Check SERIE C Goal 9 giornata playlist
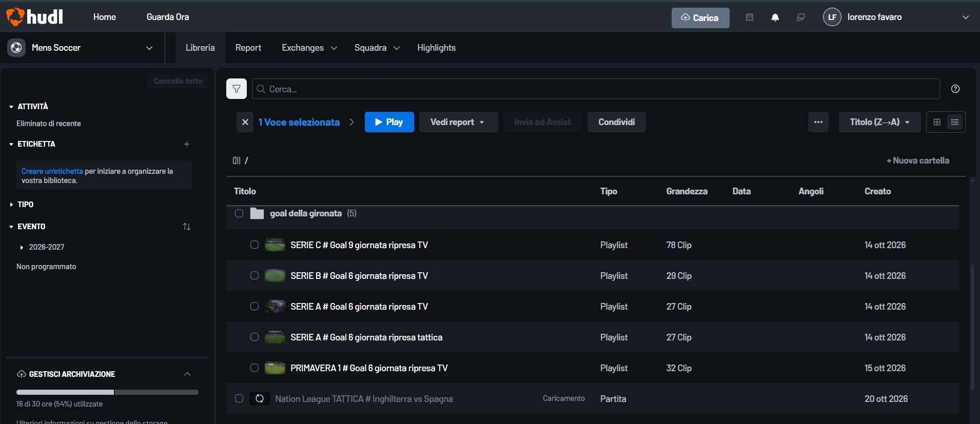The image size is (980, 424). click(254, 245)
